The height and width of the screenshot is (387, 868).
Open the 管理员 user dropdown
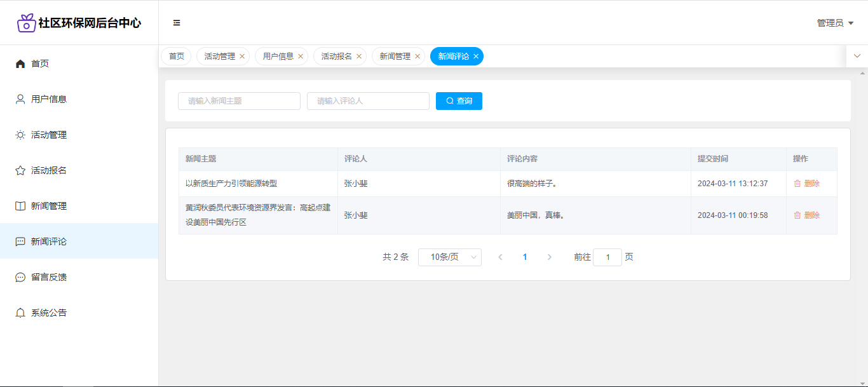pyautogui.click(x=835, y=23)
